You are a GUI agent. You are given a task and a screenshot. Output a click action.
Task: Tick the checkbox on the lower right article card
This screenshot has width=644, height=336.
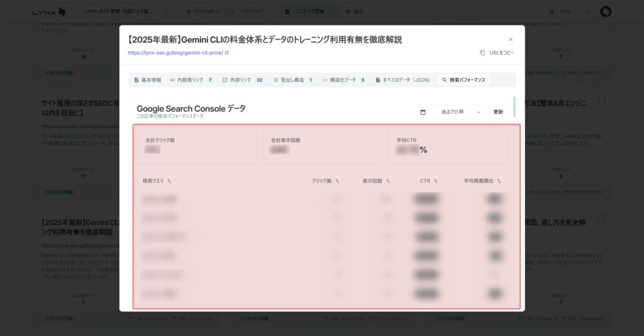tap(602, 219)
